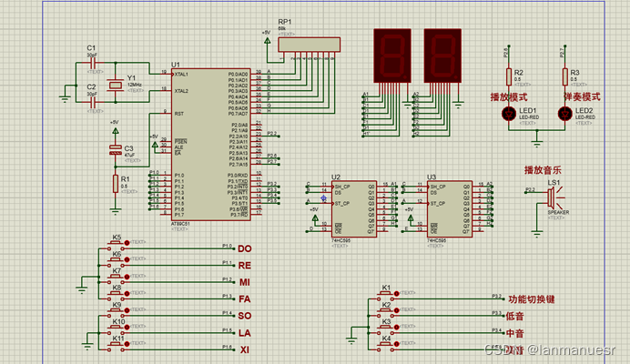Image resolution: width=630 pixels, height=364 pixels.
Task: Select the left seven-segment display
Action: click(392, 56)
